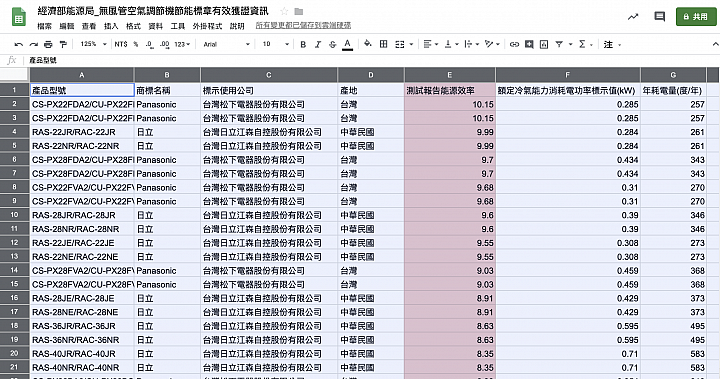Click the saved-to-cloud status link
Screen dimensions: 720x379
coord(303,26)
